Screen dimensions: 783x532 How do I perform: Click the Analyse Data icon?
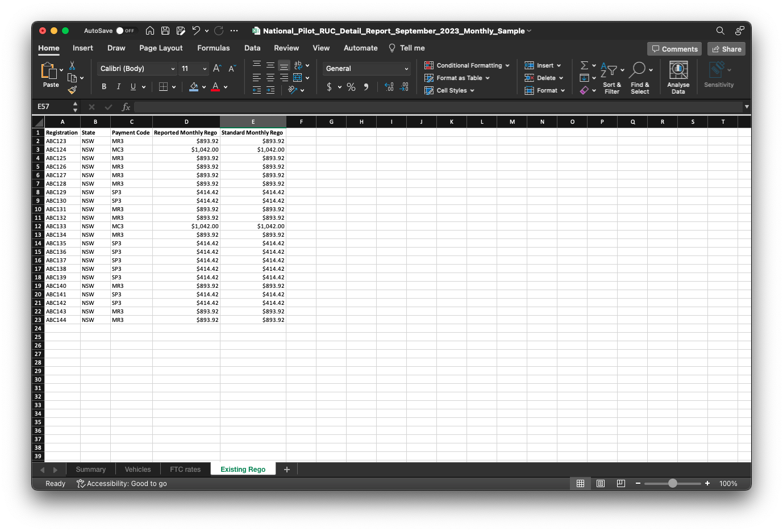tap(678, 70)
